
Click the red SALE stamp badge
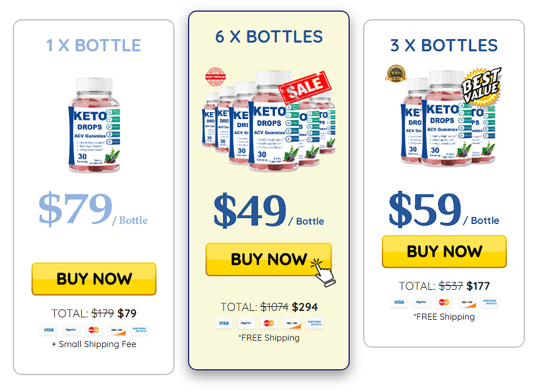tap(305, 87)
